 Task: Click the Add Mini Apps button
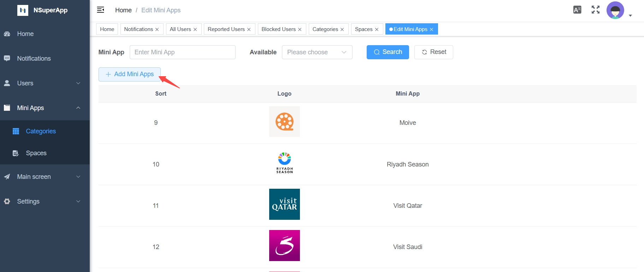click(x=130, y=74)
